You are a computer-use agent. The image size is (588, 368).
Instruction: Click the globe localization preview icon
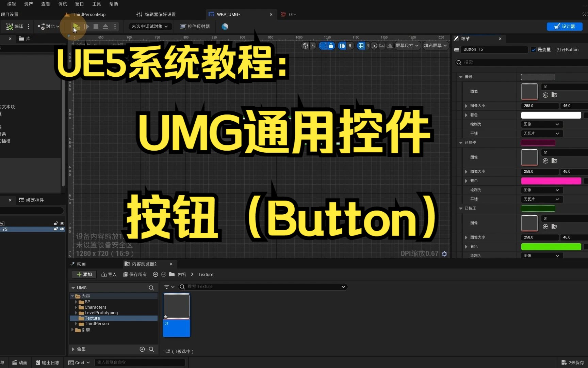[306, 46]
